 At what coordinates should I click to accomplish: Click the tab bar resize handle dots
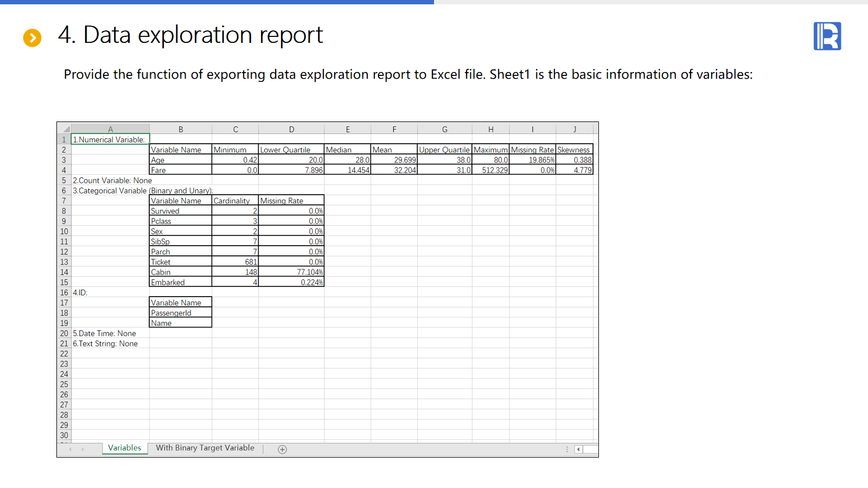coord(567,449)
